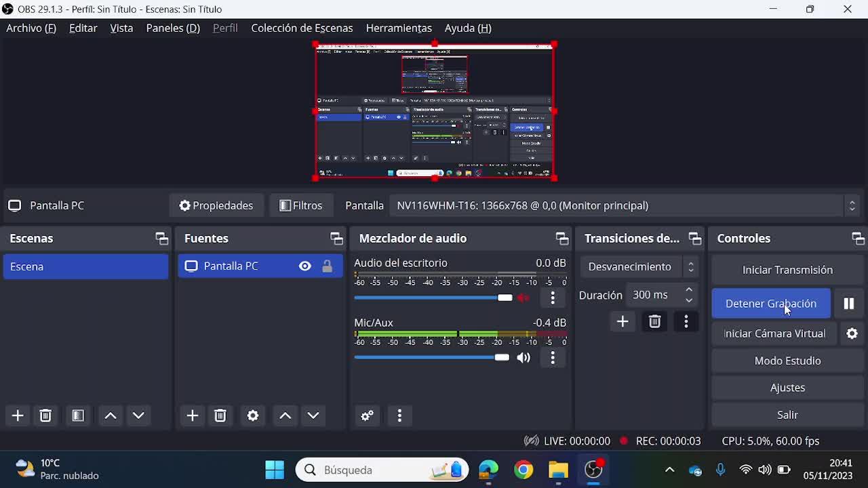The height and width of the screenshot is (488, 868).
Task: Click the taskbar Búsqueda search box
Action: pyautogui.click(x=382, y=470)
